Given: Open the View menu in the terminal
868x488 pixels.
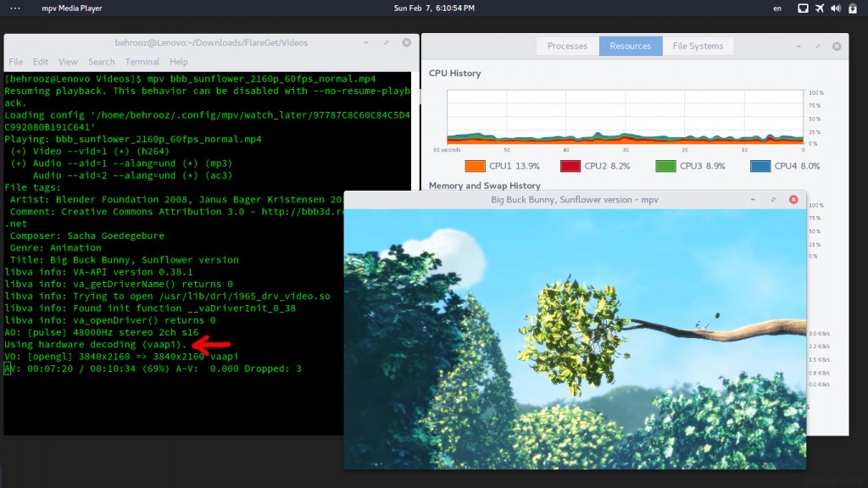Looking at the screenshot, I should pos(68,61).
